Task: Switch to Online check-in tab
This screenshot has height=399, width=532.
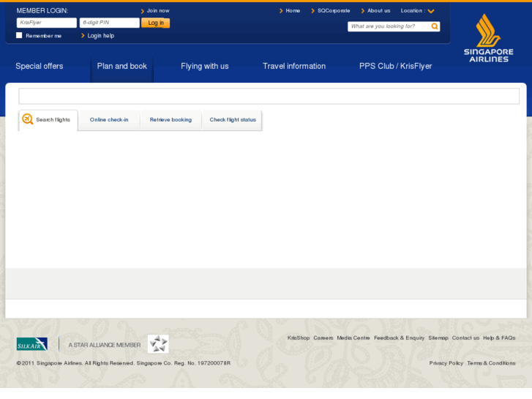Action: click(x=109, y=120)
